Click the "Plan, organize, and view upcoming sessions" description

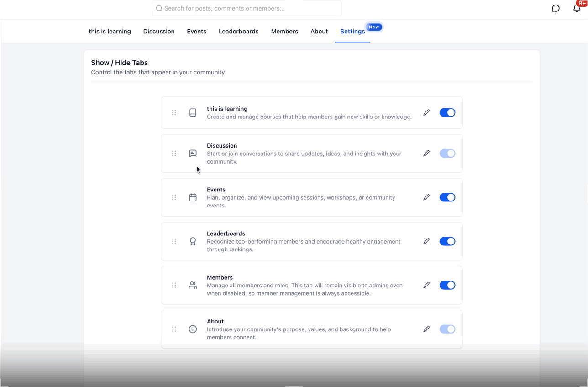click(301, 201)
